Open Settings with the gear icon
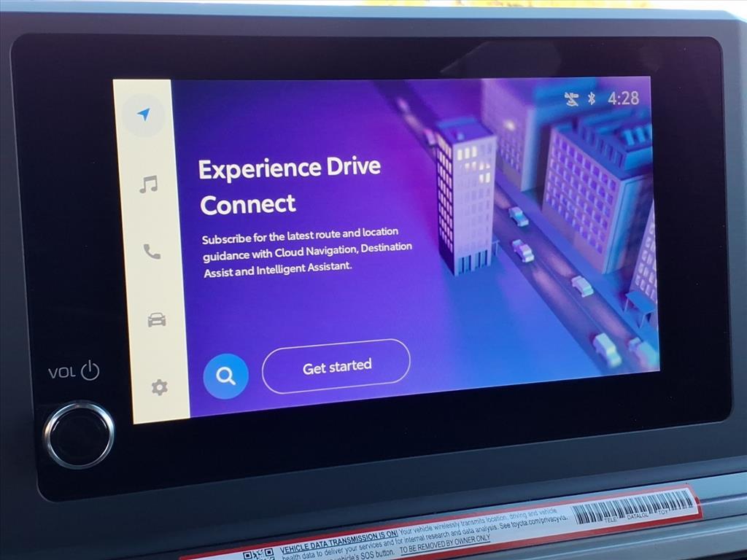 pos(159,388)
